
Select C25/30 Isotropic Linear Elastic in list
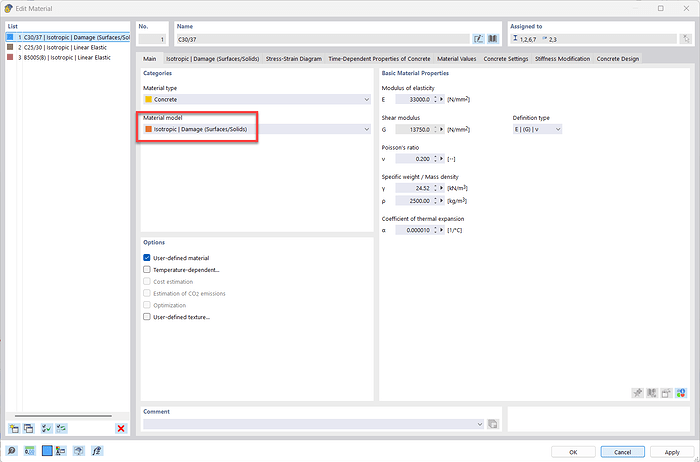coord(60,47)
